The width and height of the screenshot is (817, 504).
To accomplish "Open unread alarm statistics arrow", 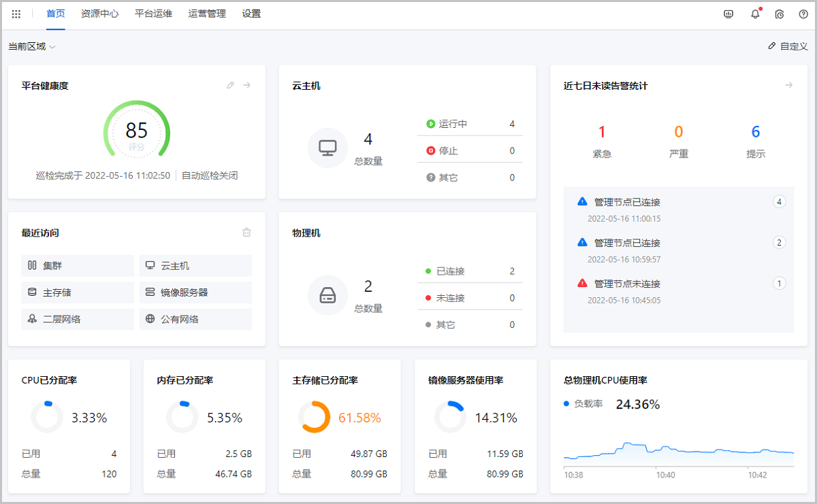I will (x=789, y=86).
